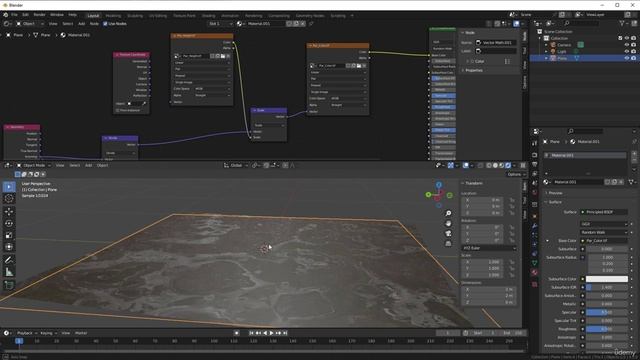This screenshot has width=640, height=360.
Task: Open the Render properties tab icon
Action: click(x=535, y=155)
